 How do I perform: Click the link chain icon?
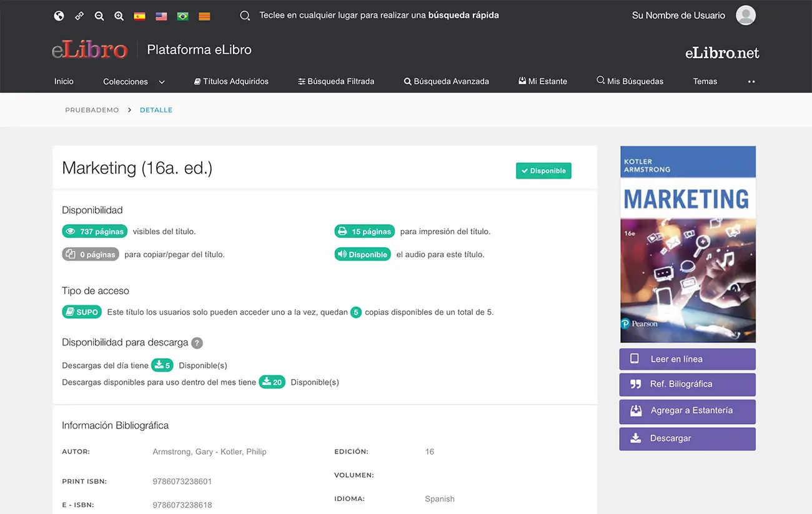coord(79,16)
